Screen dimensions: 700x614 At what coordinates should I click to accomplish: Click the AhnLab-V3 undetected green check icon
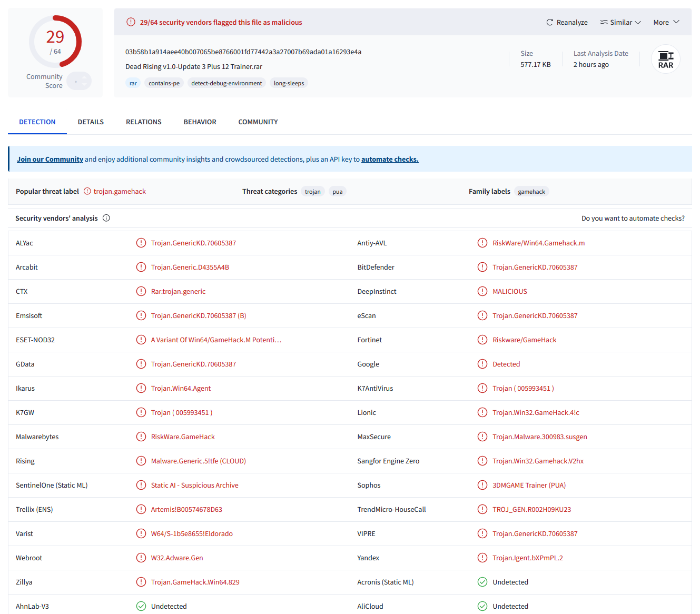click(x=141, y=606)
